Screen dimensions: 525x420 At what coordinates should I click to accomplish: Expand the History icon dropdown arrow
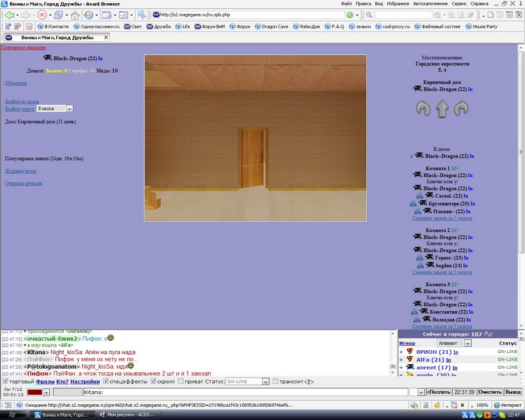(96, 15)
